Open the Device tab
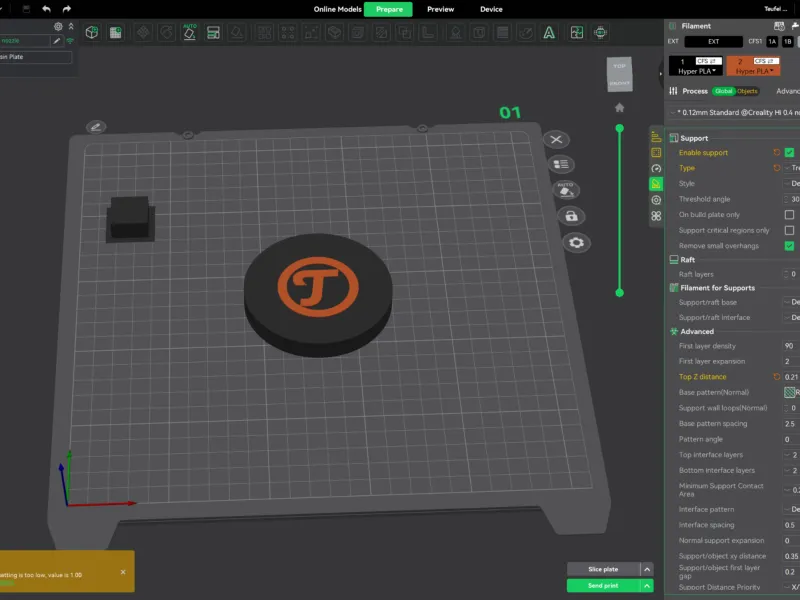 [491, 9]
